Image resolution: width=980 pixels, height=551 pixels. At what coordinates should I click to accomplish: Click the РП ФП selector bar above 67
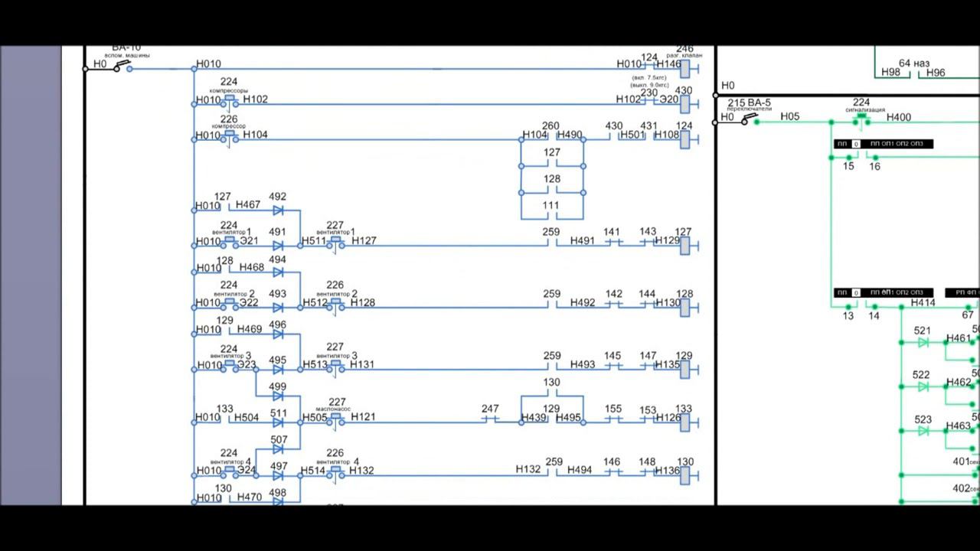coord(963,292)
